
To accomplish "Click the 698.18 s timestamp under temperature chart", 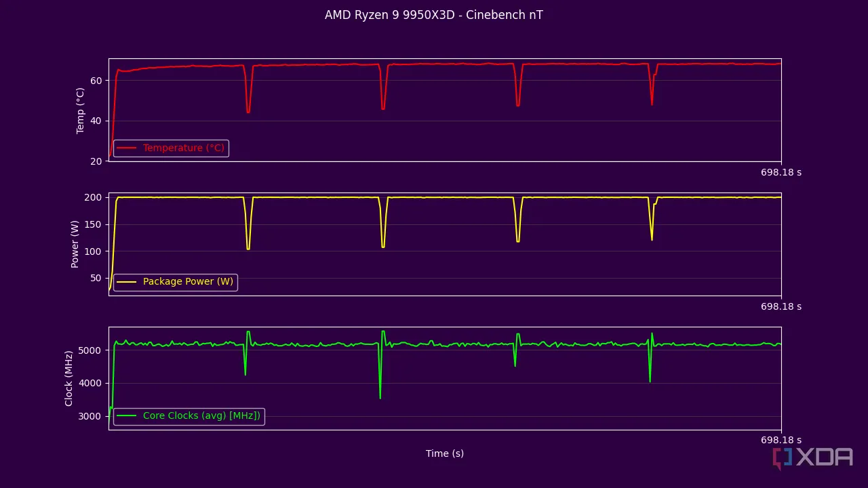I will pyautogui.click(x=781, y=172).
